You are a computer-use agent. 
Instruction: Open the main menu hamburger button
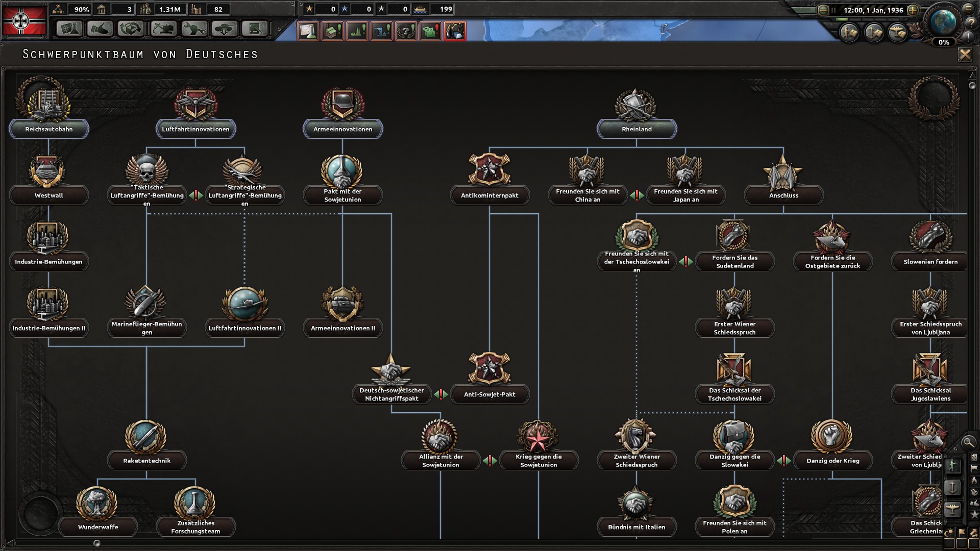click(x=968, y=9)
